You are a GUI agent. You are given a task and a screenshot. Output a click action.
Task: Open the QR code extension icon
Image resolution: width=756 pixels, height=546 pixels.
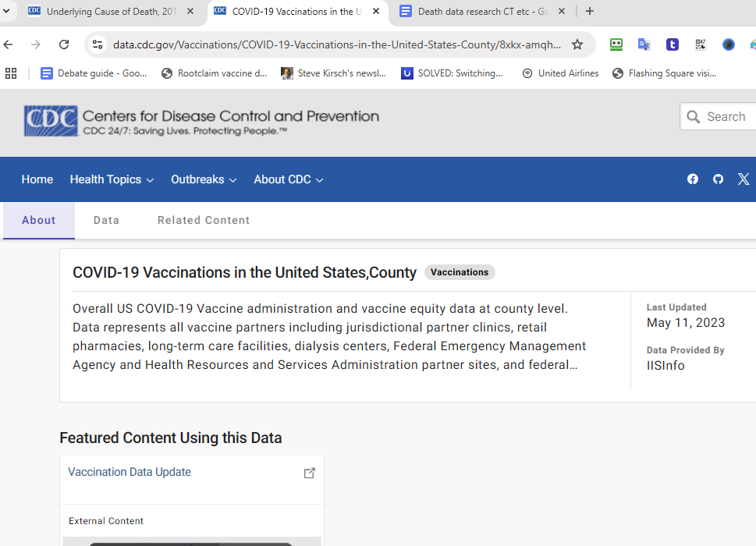pyautogui.click(x=700, y=44)
